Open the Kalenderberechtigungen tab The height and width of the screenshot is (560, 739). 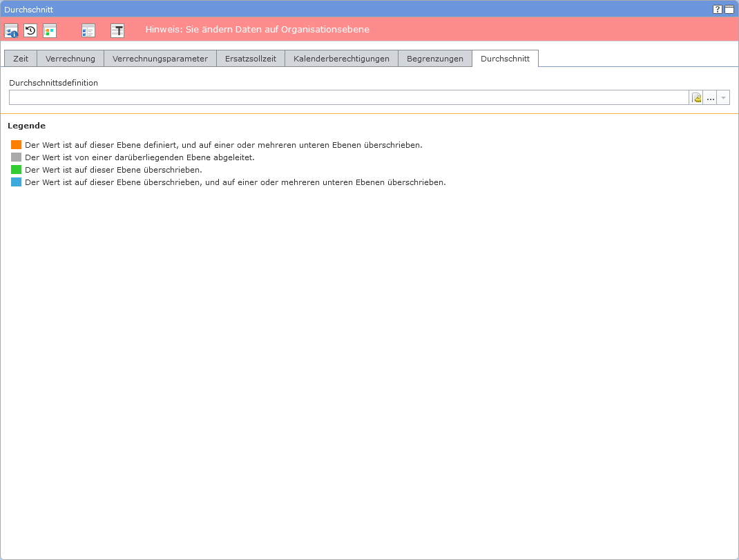341,59
